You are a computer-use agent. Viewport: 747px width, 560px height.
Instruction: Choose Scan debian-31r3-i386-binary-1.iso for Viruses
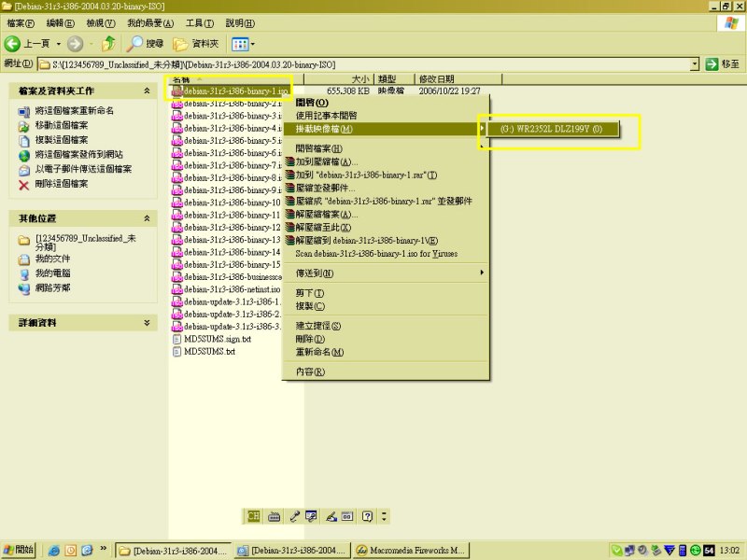[386, 253]
